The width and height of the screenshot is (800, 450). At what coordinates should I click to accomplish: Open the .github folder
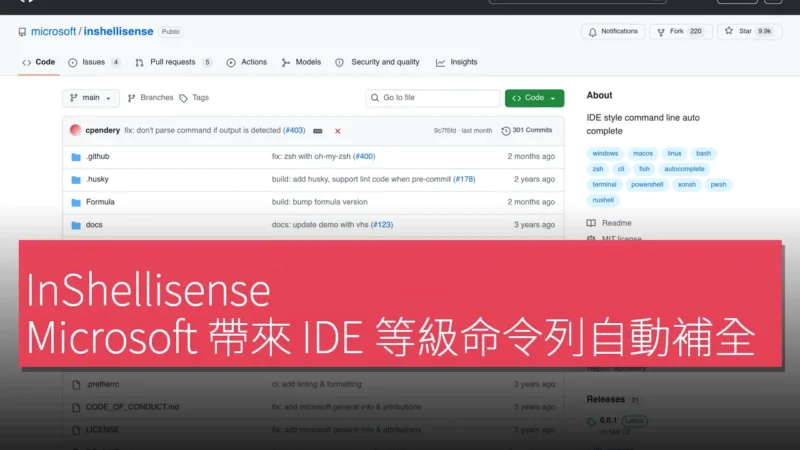tap(97, 157)
